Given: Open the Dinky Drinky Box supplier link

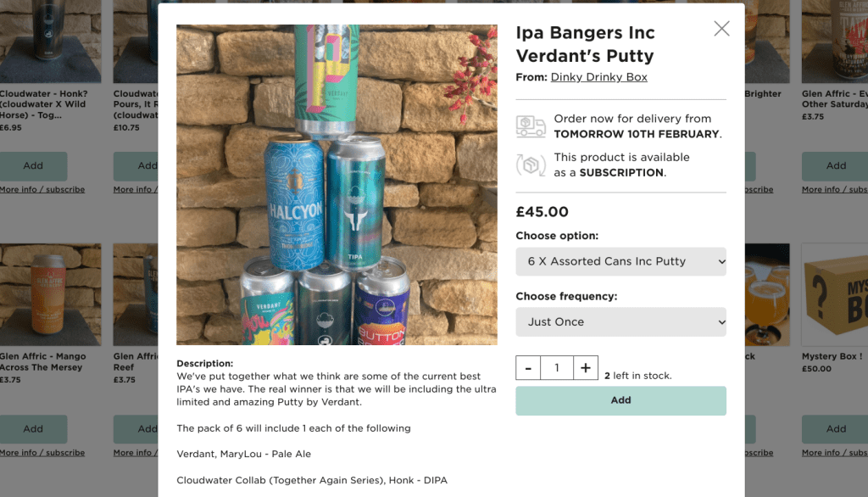Looking at the screenshot, I should [x=598, y=77].
